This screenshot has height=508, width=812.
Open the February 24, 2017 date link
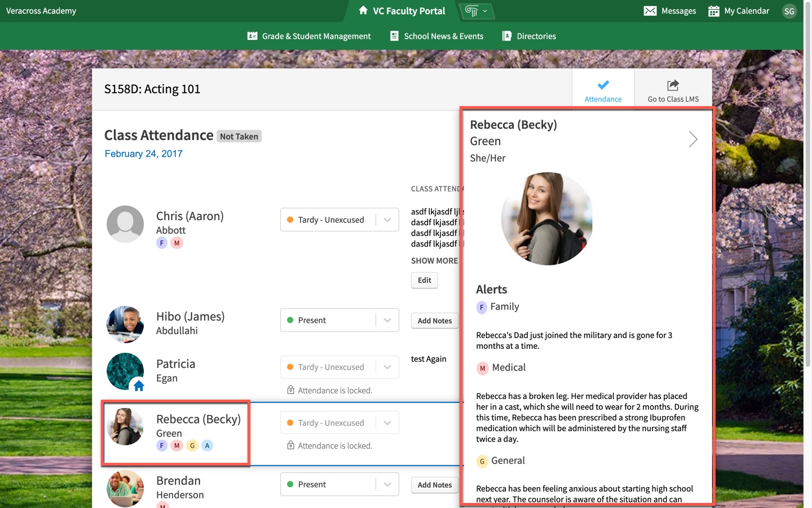pyautogui.click(x=143, y=154)
